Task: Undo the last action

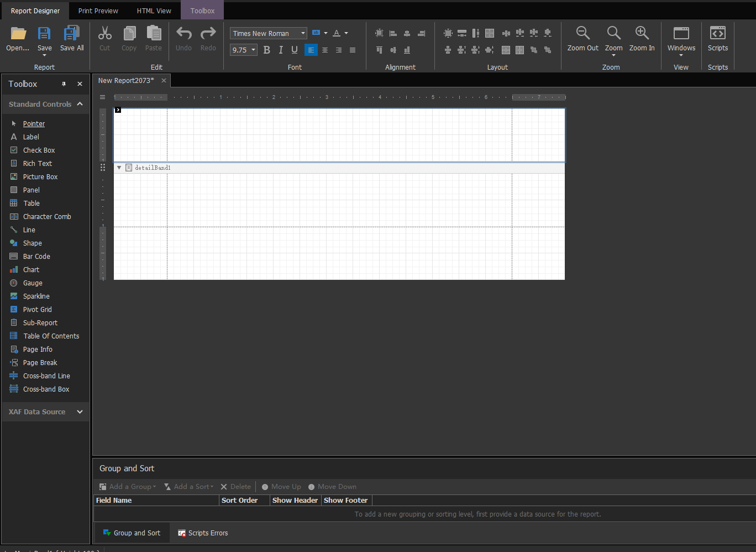Action: click(x=183, y=39)
